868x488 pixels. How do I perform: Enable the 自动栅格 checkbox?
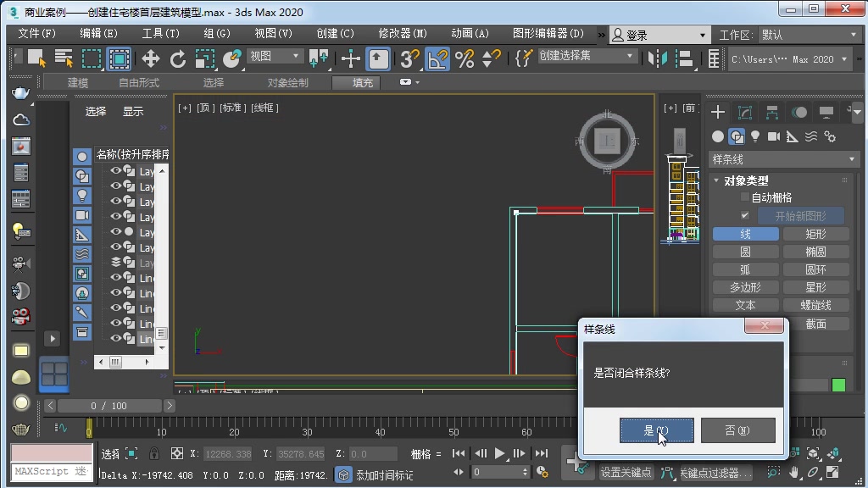[744, 197]
